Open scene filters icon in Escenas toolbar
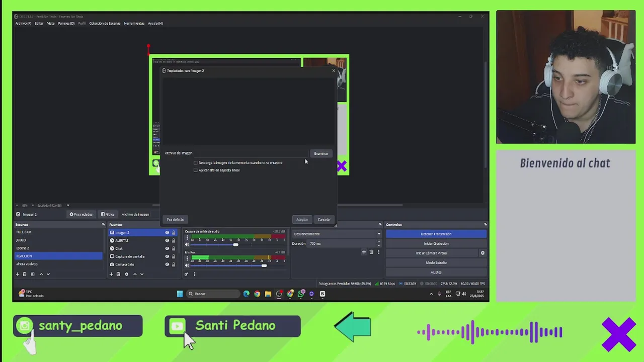 (x=33, y=274)
